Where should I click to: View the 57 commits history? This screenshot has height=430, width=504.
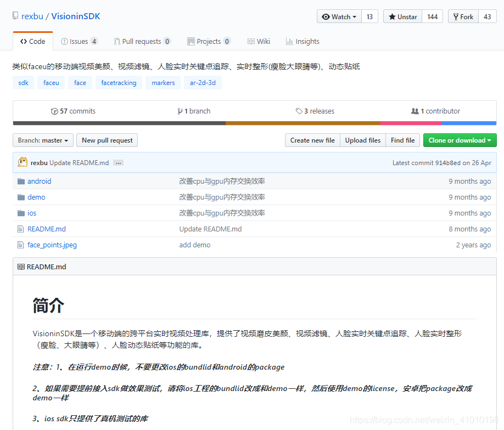click(73, 111)
